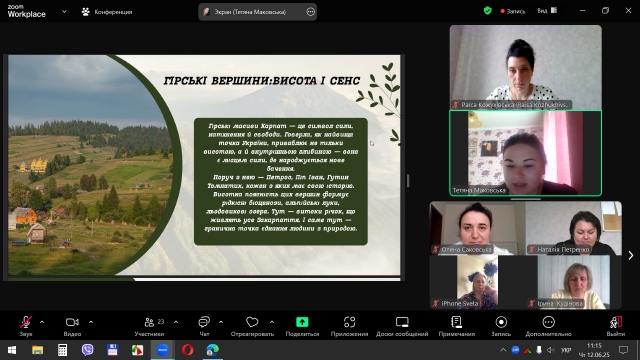640x360 pixels.
Task: Expand participants options arrow
Action: 176,322
